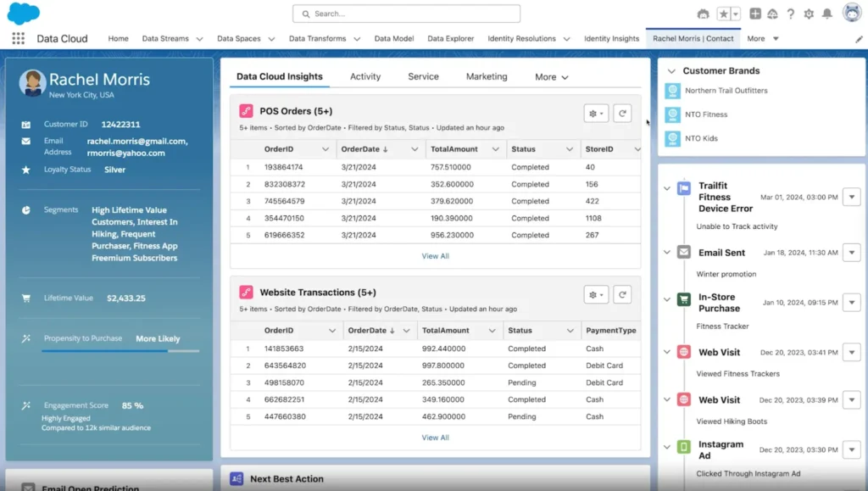Screen dimensions: 868x491
Task: Click the In-Store Purchase cart icon
Action: click(x=684, y=299)
